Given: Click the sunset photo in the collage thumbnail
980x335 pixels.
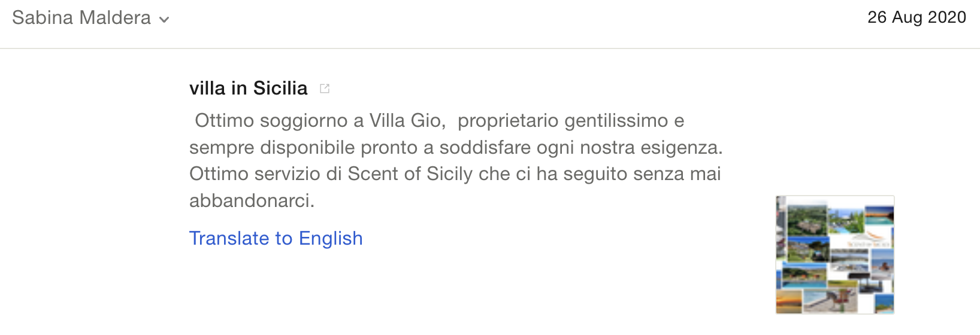Looking at the screenshot, I should [x=789, y=299].
